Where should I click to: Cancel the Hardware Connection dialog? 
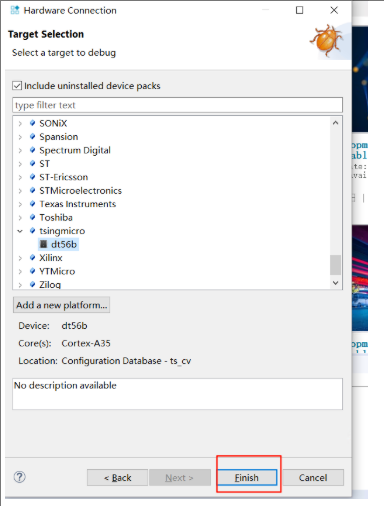tap(313, 478)
